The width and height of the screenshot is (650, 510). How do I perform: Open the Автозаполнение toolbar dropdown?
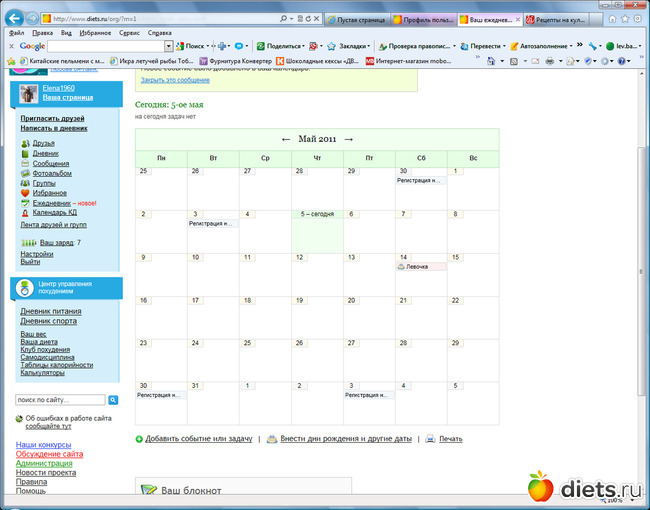(545, 46)
